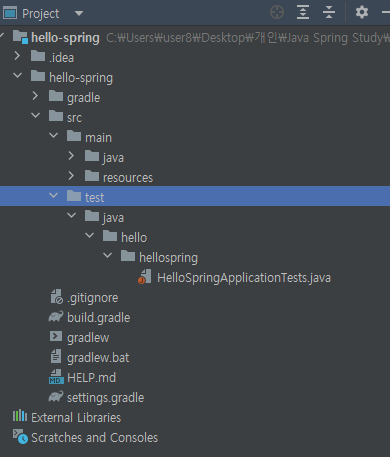
Task: Expand the gradle folder chevron
Action: 35,96
